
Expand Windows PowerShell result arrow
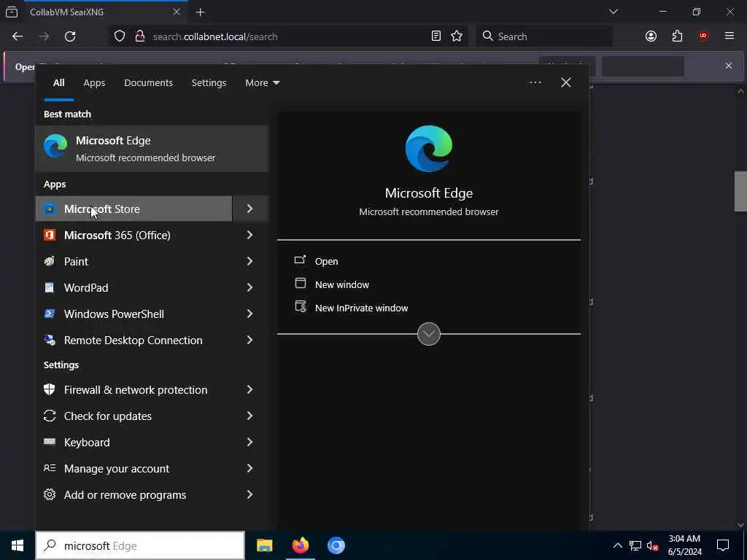tap(250, 314)
